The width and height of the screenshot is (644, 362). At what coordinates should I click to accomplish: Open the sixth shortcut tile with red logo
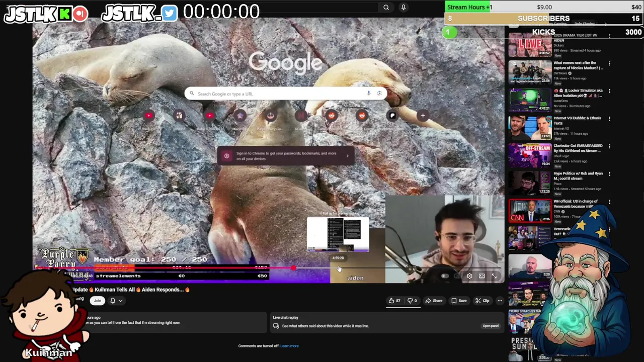click(x=301, y=116)
